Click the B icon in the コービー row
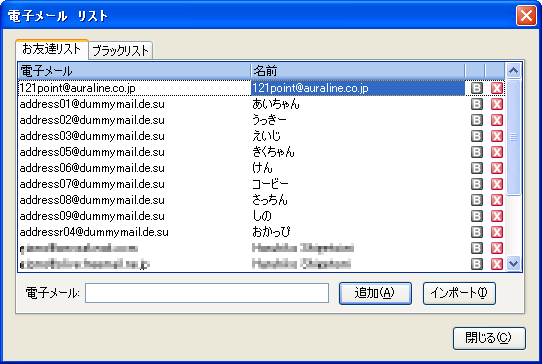The height and width of the screenshot is (364, 542). [x=477, y=184]
